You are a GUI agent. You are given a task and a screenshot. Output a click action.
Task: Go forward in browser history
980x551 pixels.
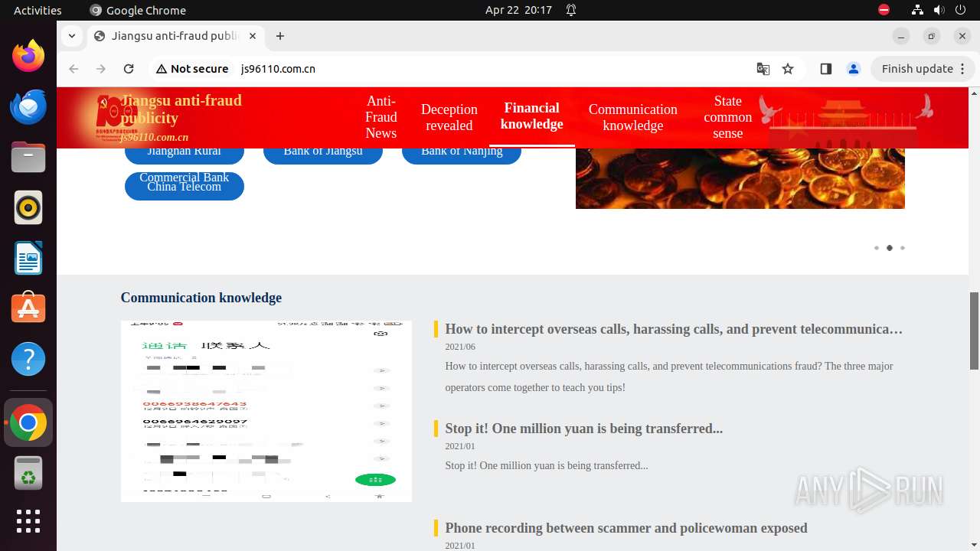pyautogui.click(x=101, y=69)
